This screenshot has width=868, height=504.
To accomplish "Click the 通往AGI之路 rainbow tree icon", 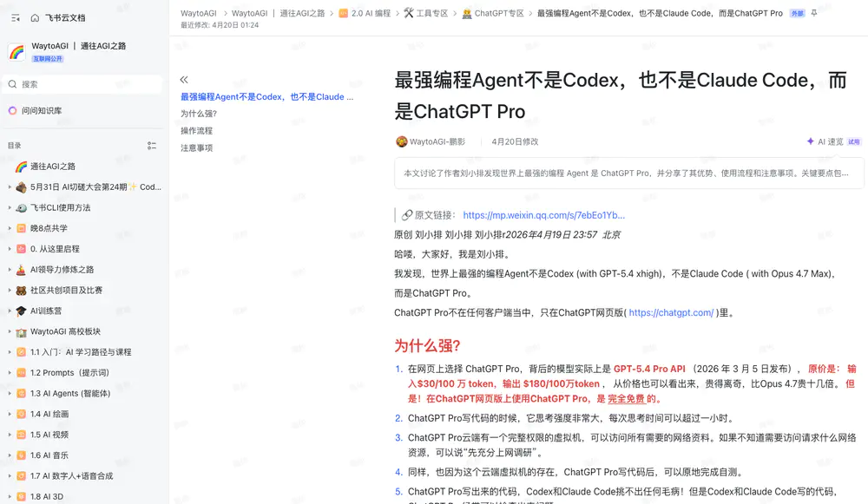I will click(x=21, y=167).
